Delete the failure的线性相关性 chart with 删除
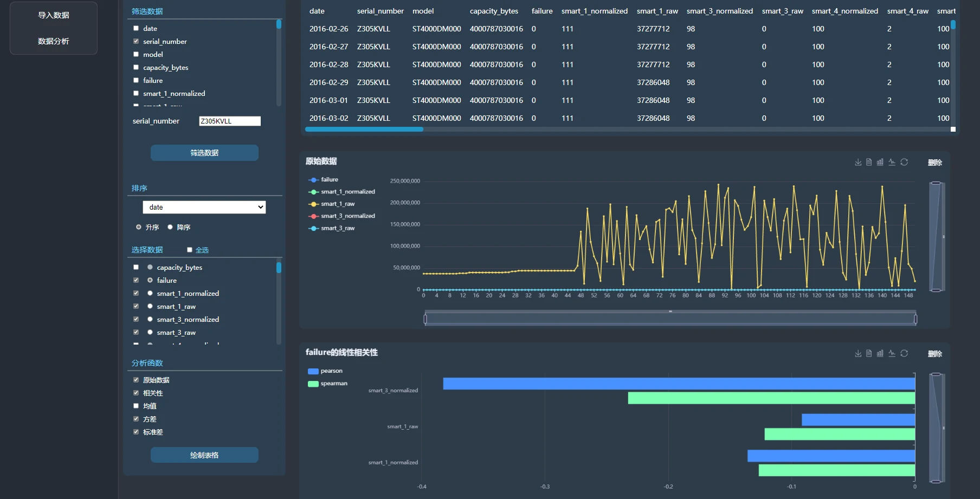This screenshot has height=499, width=980. 935,354
